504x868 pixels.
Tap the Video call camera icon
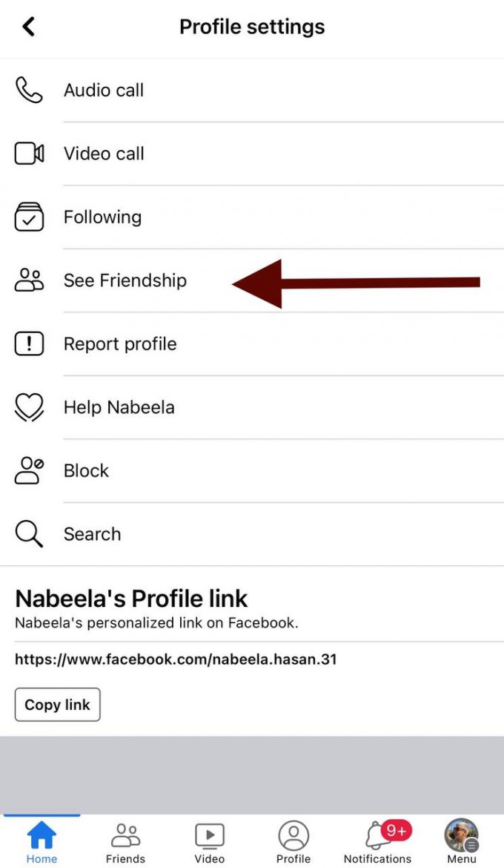pyautogui.click(x=29, y=154)
